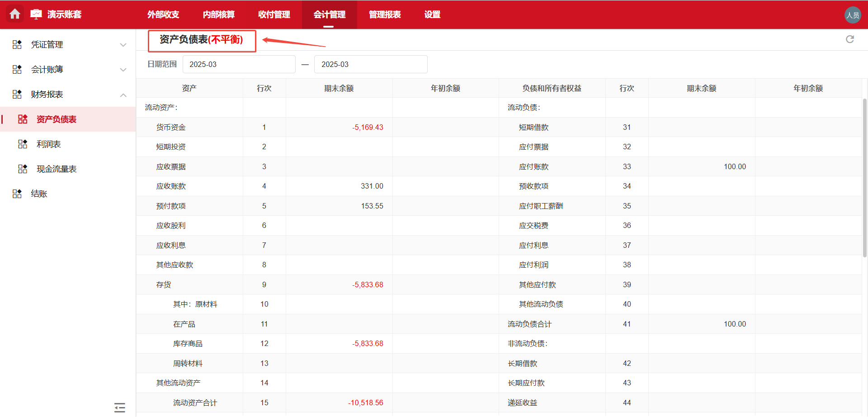Select the 收付管理 navigation item

[274, 14]
